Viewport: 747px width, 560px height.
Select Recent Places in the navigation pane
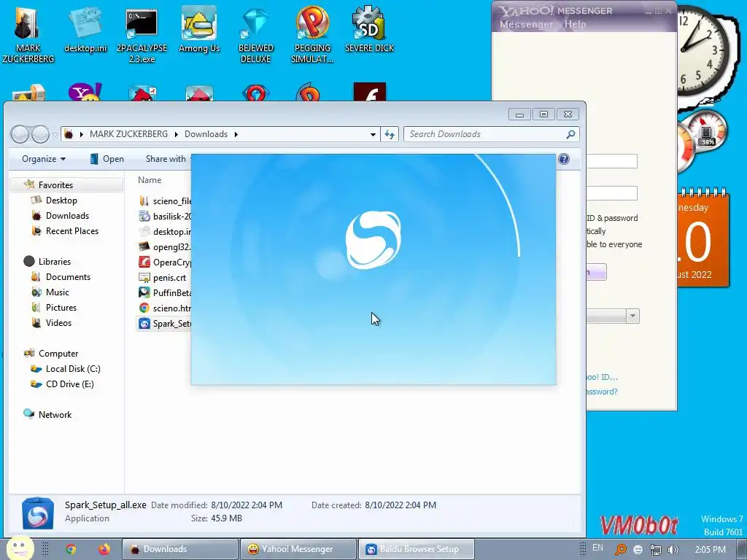(x=72, y=231)
